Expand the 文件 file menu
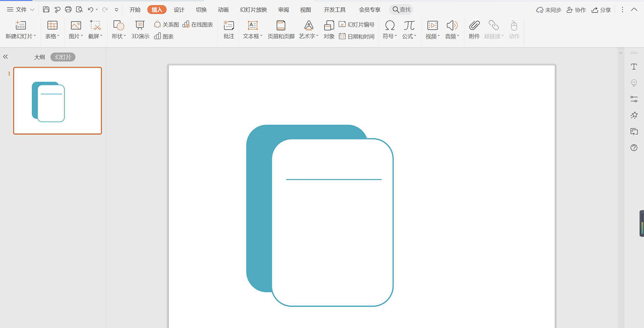This screenshot has width=644, height=328. pos(21,9)
